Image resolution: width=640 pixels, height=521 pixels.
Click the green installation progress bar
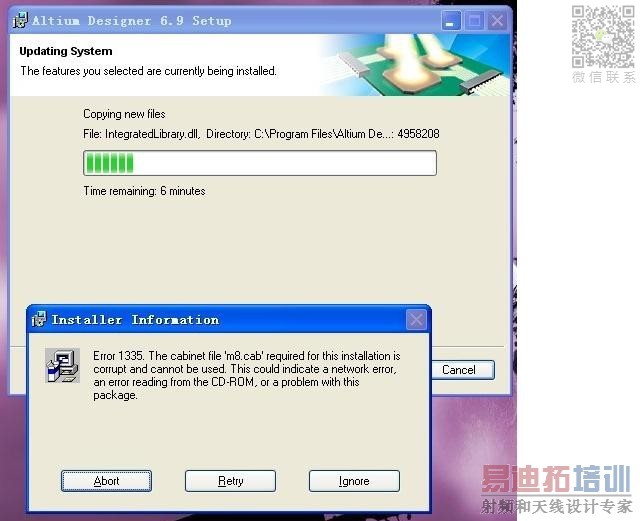coord(260,163)
